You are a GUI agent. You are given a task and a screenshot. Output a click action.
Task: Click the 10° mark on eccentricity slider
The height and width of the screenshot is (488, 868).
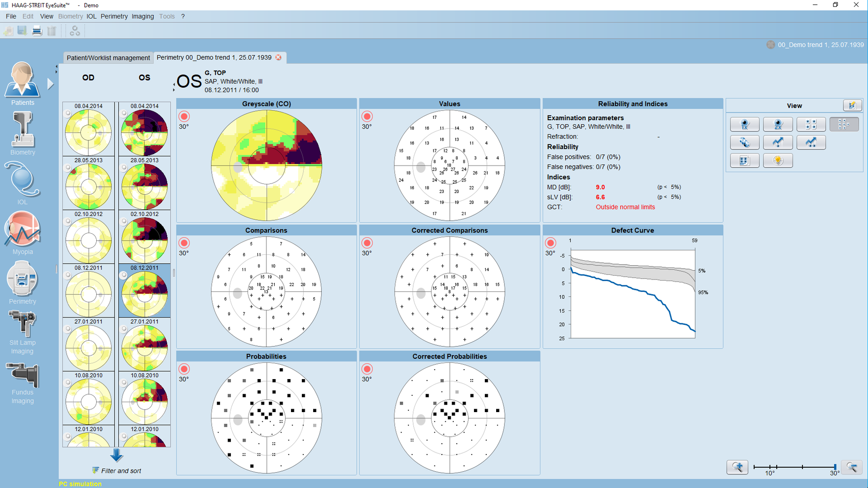[x=769, y=467]
